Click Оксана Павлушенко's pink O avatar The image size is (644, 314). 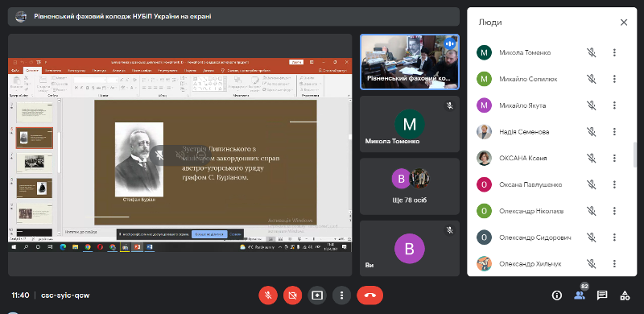coord(485,184)
